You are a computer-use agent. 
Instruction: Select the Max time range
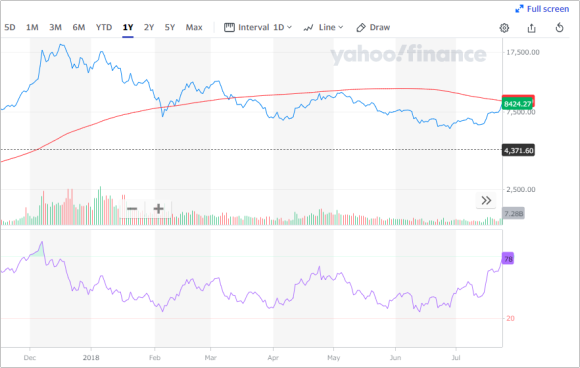(194, 27)
